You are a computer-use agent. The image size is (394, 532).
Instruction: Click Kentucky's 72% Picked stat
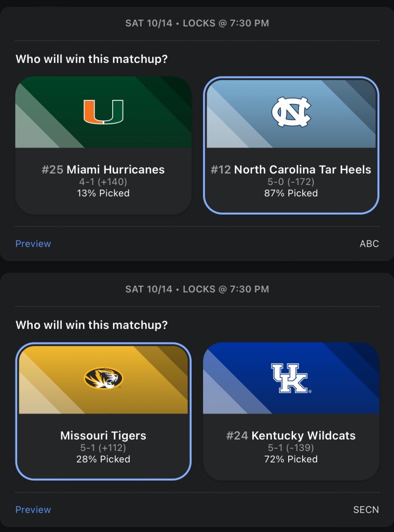[291, 459]
